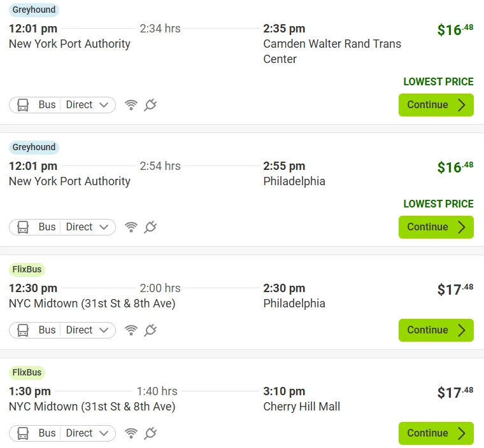Click power outlet icon on Camden trip
This screenshot has width=484, height=448.
150,105
